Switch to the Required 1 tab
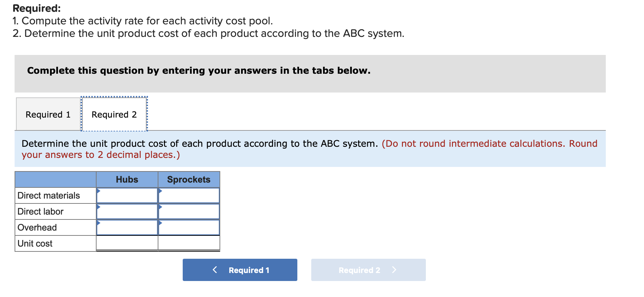 [48, 114]
